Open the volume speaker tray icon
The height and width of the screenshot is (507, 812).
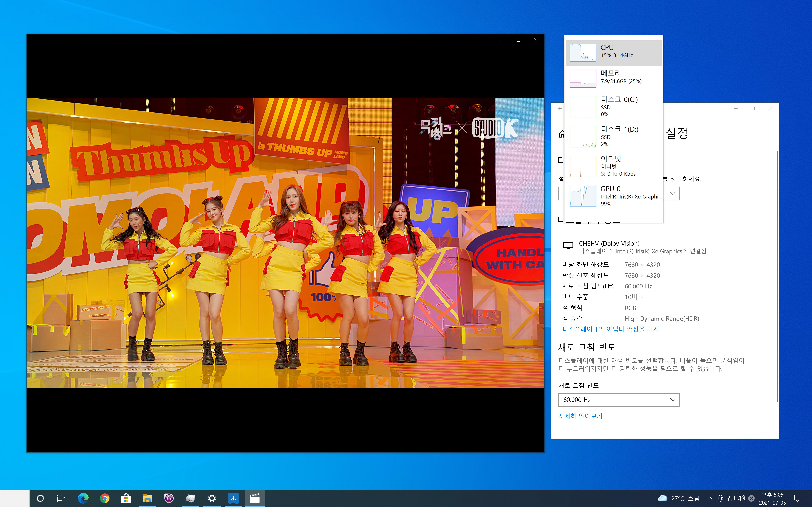point(741,498)
